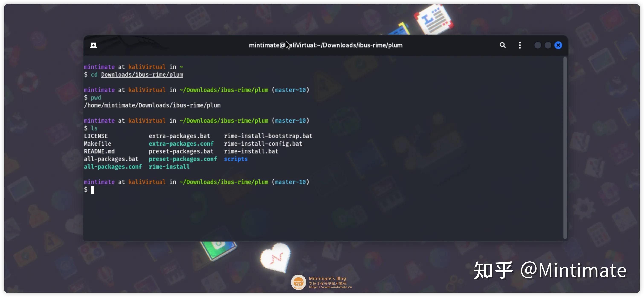The height and width of the screenshot is (297, 644).
Task: Click the rime-install file in the listing
Action: coord(169,167)
